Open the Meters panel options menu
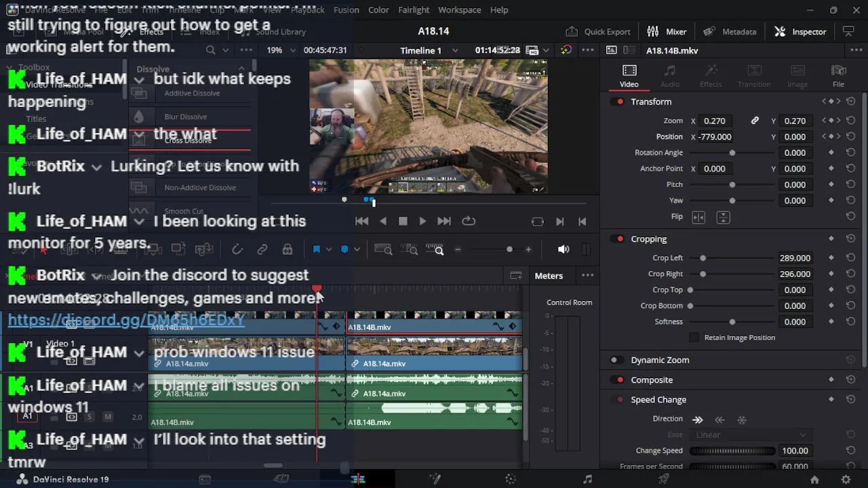Viewport: 868px width, 488px height. pyautogui.click(x=588, y=276)
